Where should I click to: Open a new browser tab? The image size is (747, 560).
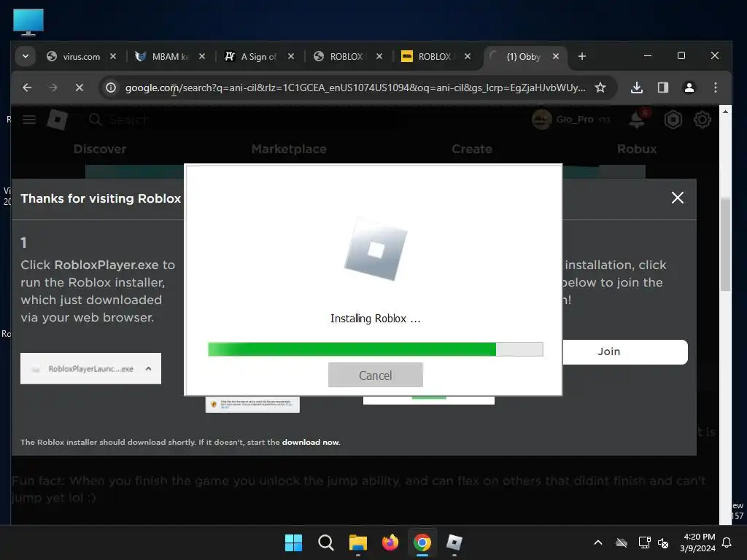tap(581, 56)
